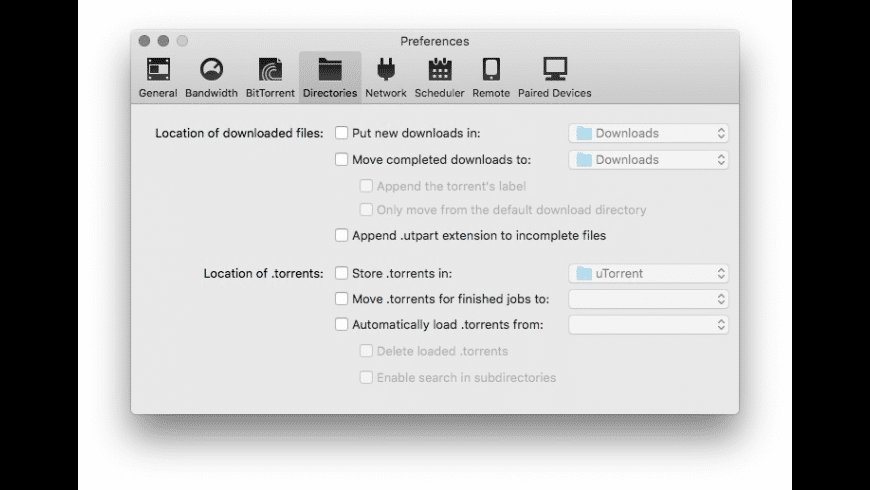This screenshot has width=870, height=490.
Task: Click the Paired Devices tab label
Action: 555,93
